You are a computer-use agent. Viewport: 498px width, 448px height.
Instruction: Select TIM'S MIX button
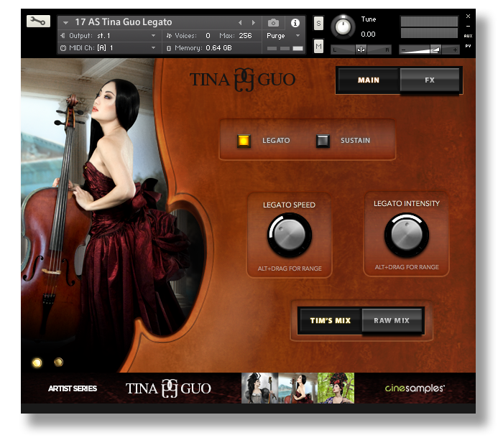(x=331, y=320)
